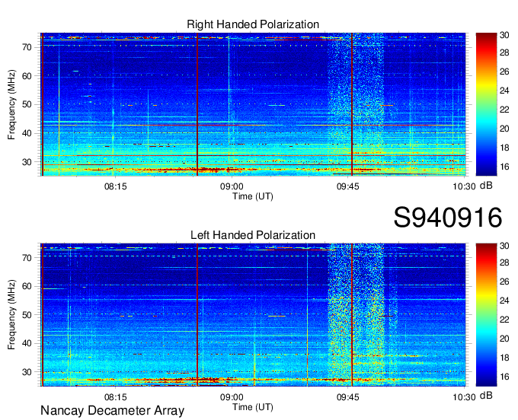This screenshot has width=518, height=420.
Task: Click the 09:00 tick of Left Handed plot
Action: pyautogui.click(x=232, y=397)
